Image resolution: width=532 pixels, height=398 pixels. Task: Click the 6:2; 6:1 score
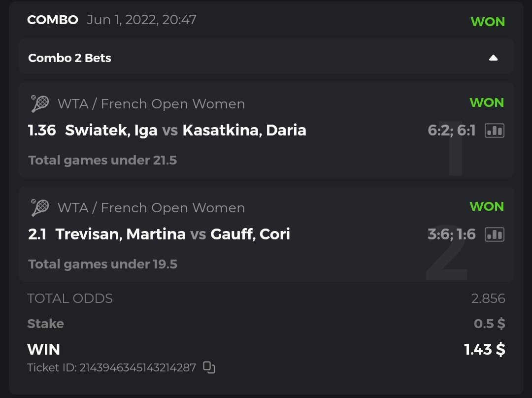point(452,131)
